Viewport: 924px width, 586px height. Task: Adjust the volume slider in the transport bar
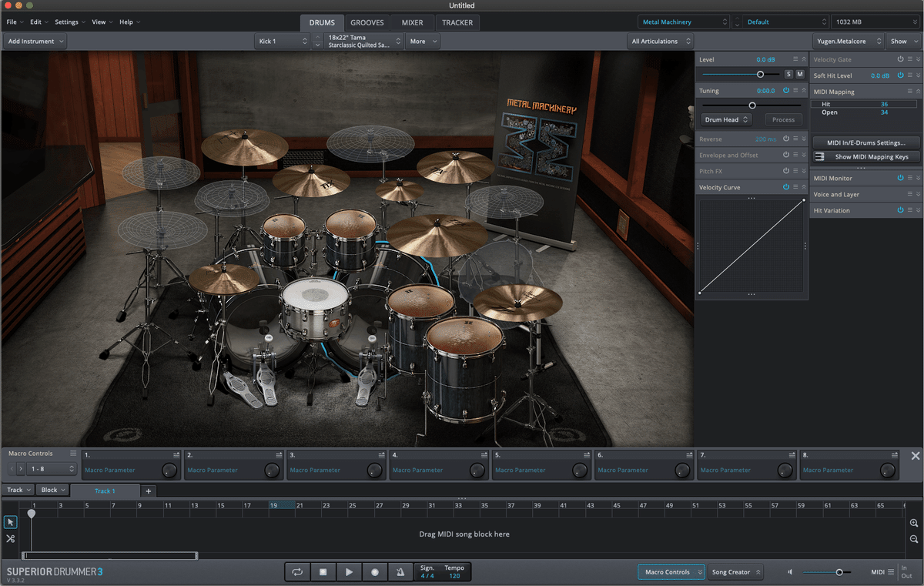pos(839,572)
